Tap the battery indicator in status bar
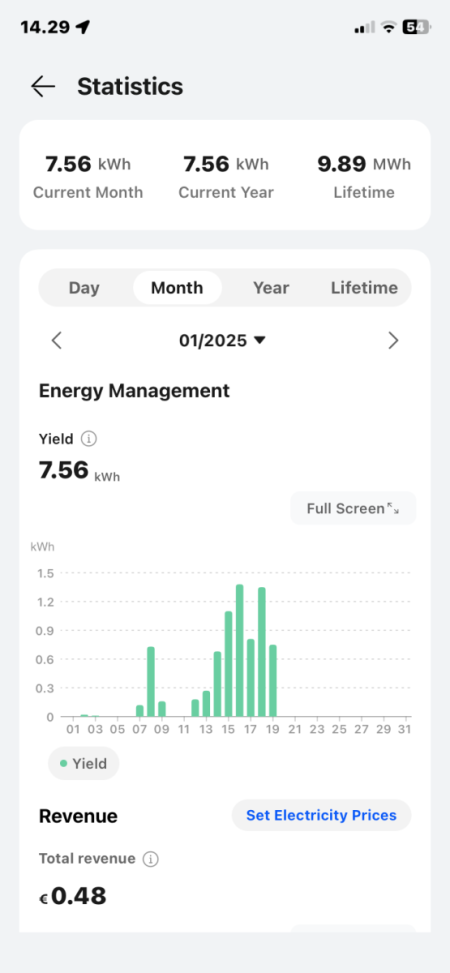The width and height of the screenshot is (450, 973). [416, 27]
